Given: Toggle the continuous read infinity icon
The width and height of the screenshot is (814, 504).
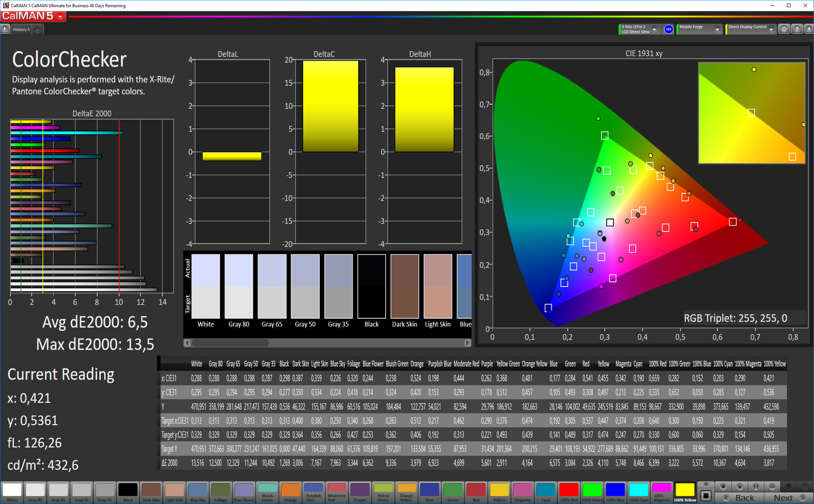Looking at the screenshot, I should click(x=772, y=487).
